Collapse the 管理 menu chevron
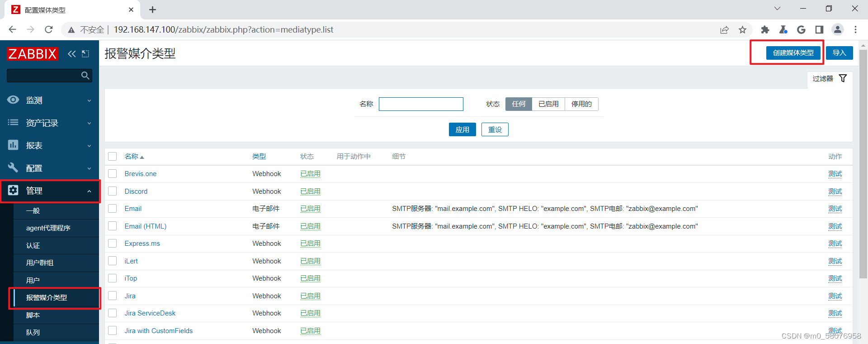The width and height of the screenshot is (868, 344). (x=89, y=191)
